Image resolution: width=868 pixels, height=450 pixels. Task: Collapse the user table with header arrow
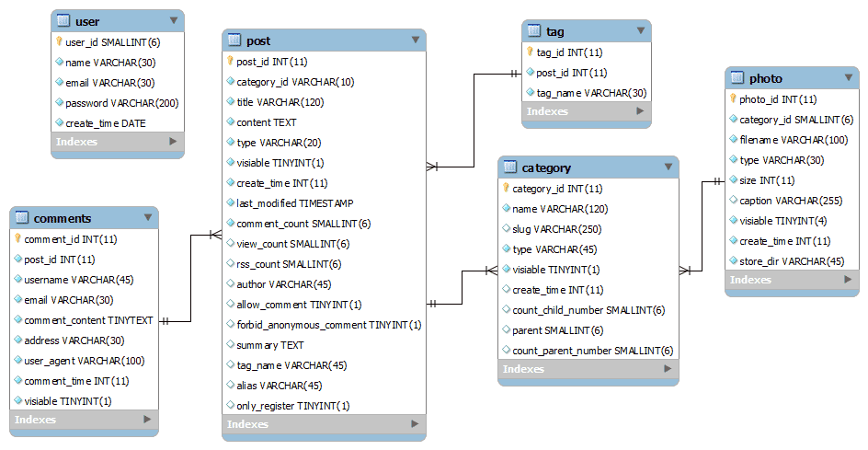pyautogui.click(x=174, y=20)
